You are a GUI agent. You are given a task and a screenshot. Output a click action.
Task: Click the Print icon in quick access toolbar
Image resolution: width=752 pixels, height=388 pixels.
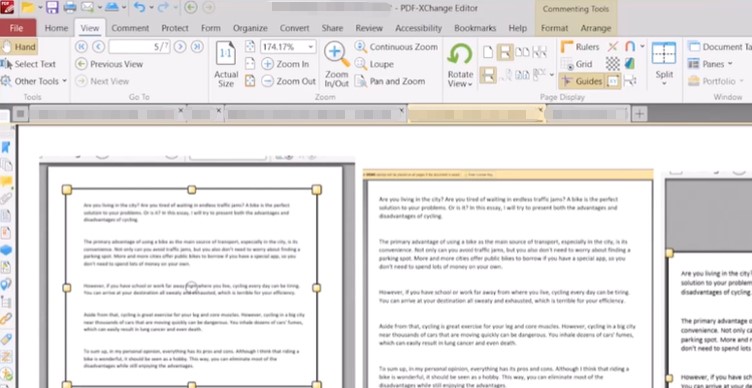coord(70,7)
